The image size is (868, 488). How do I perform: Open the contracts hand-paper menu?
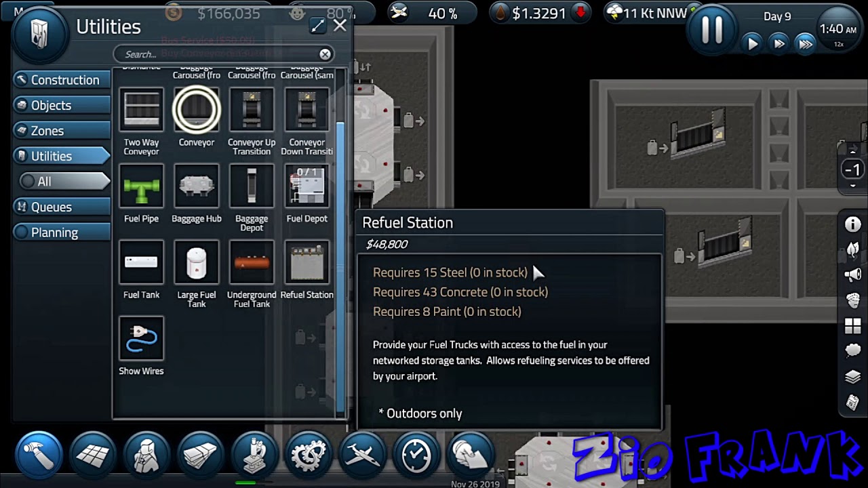[471, 454]
